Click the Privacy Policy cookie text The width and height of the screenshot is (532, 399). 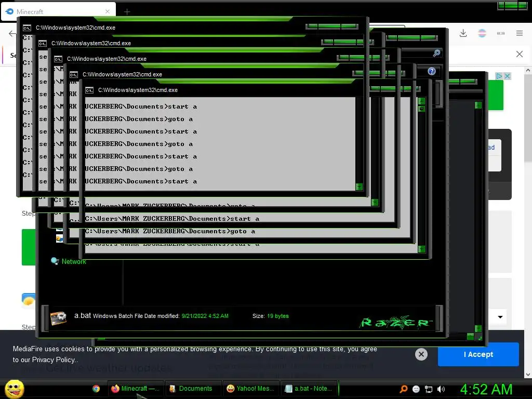click(54, 360)
